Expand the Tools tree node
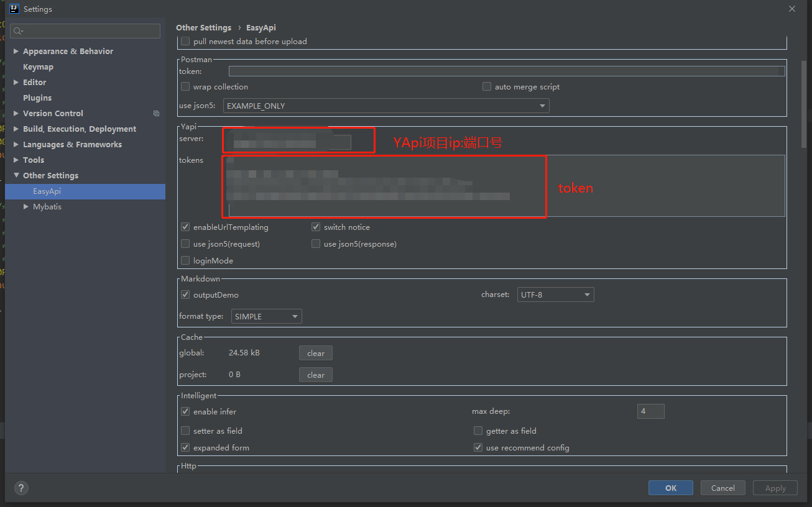 pyautogui.click(x=16, y=160)
